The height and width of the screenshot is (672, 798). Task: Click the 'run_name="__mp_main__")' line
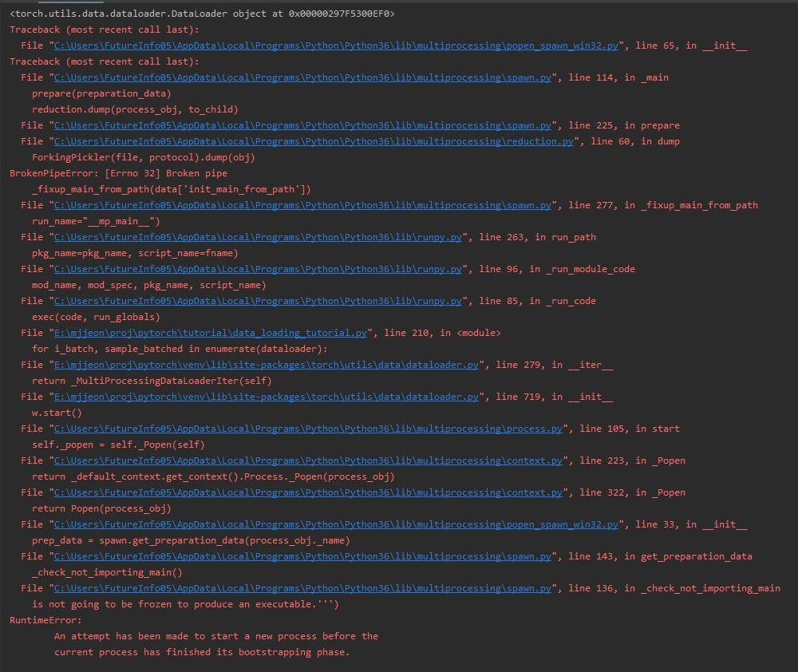(96, 221)
